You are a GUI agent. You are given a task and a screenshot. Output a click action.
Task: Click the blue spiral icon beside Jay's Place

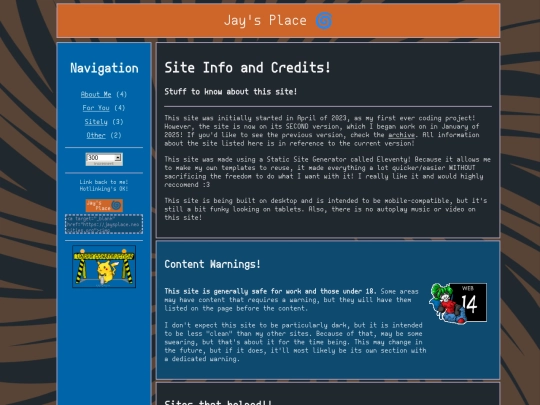click(324, 21)
